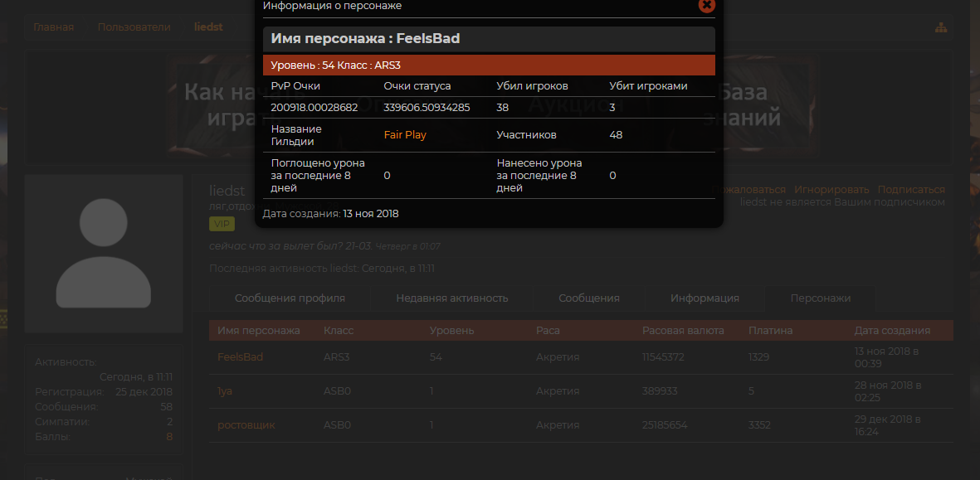The image size is (980, 480).
Task: Go to Главная in the breadcrumb
Action: click(53, 27)
